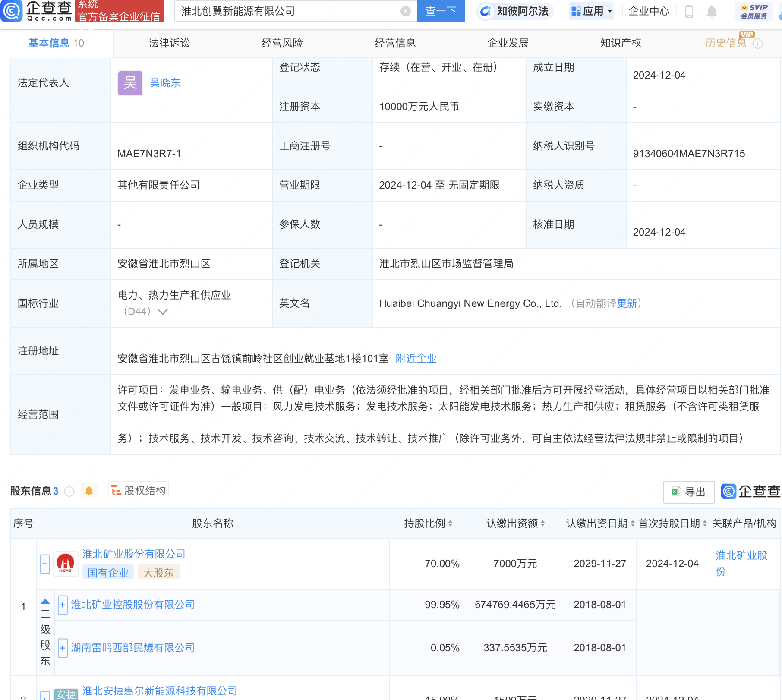
Task: Click the 国有企业 tag
Action: [108, 573]
